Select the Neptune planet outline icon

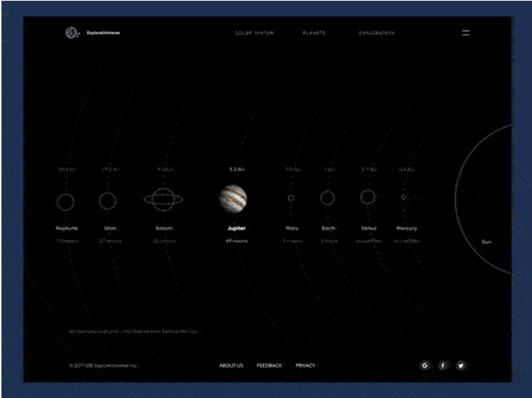coord(65,201)
